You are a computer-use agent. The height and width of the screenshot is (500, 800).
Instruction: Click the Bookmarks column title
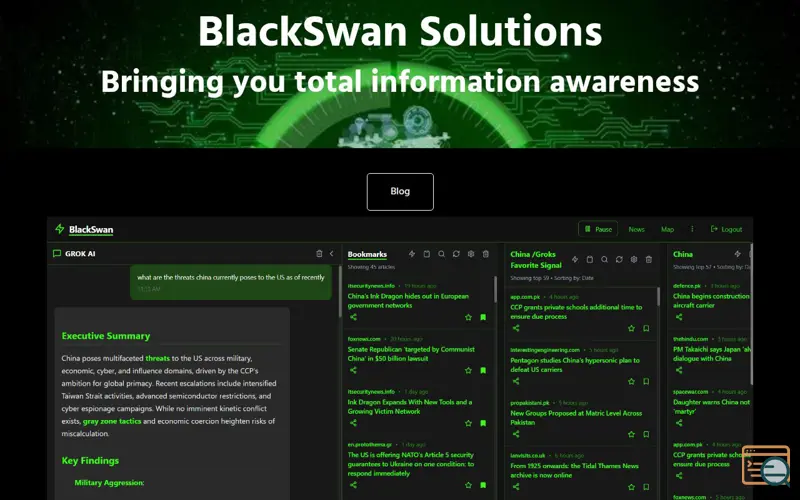click(x=367, y=254)
